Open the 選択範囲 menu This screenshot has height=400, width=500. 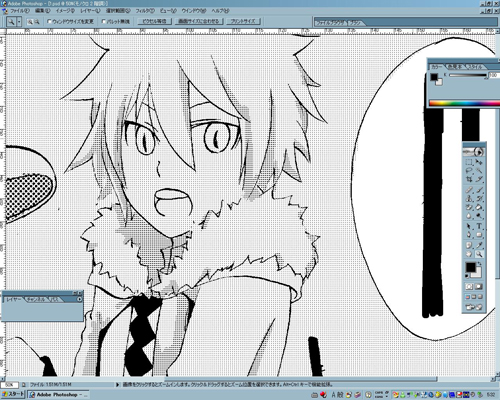[118, 11]
